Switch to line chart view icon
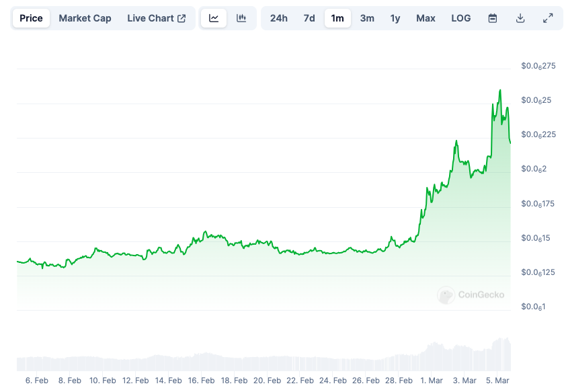This screenshot has height=392, width=564. 214,18
